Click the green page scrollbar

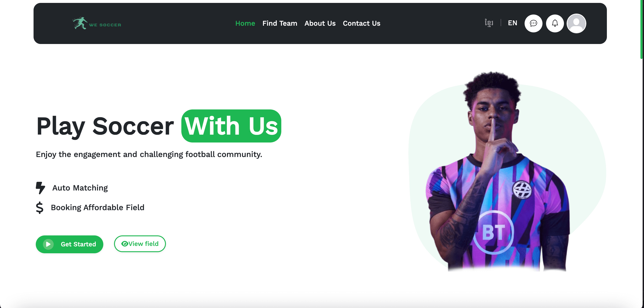point(642,29)
